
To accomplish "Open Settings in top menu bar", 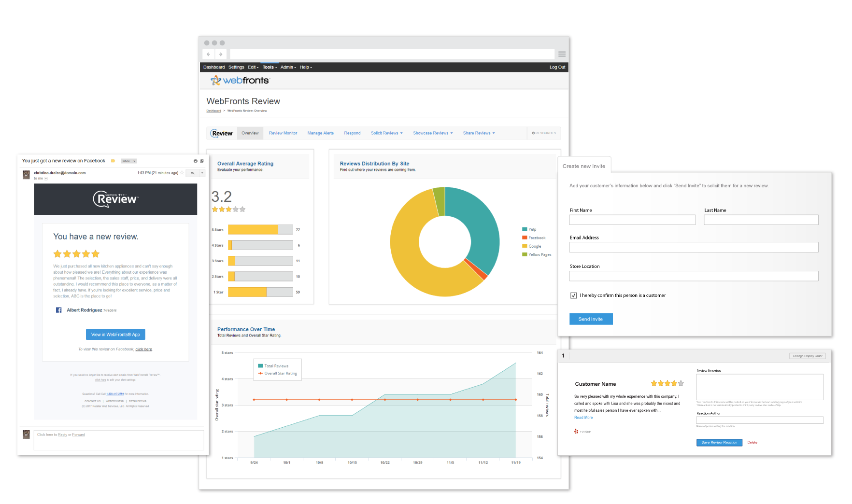I will 236,67.
